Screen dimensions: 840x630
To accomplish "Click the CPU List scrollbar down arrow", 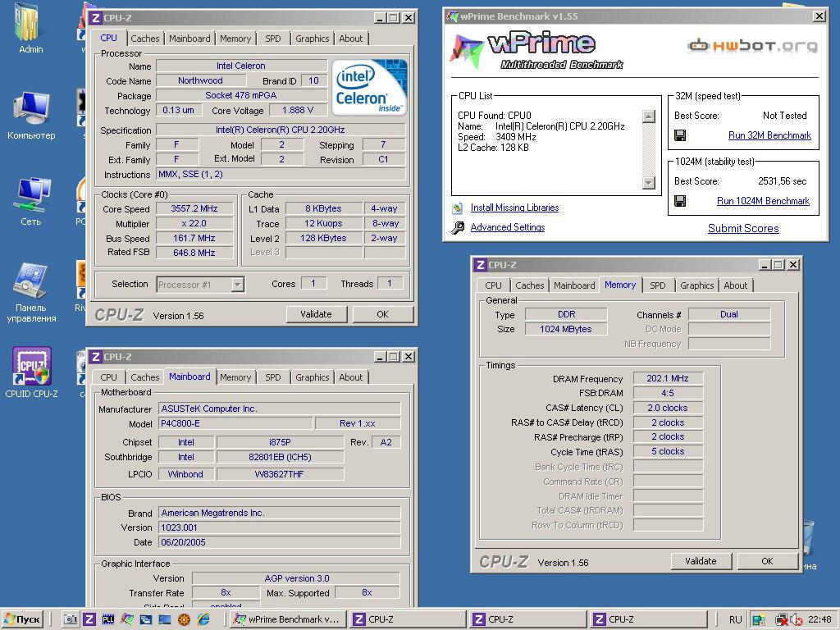I will [649, 183].
